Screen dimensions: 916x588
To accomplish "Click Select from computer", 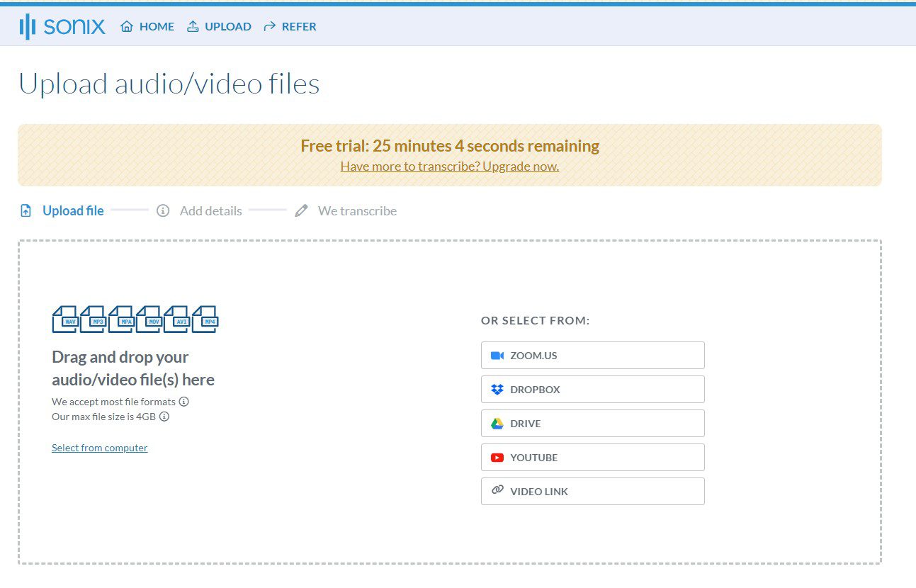I will [x=99, y=447].
